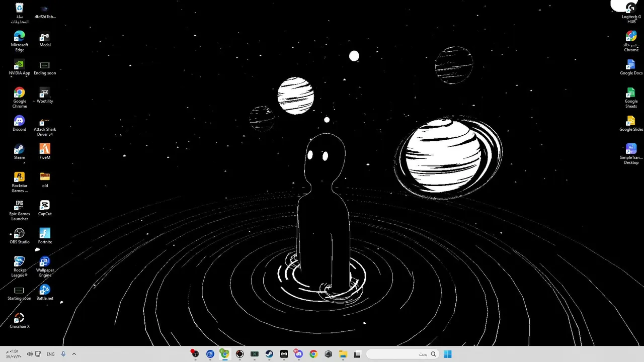Open the Wootility desktop shortcut
The image size is (644, 362).
(45, 96)
